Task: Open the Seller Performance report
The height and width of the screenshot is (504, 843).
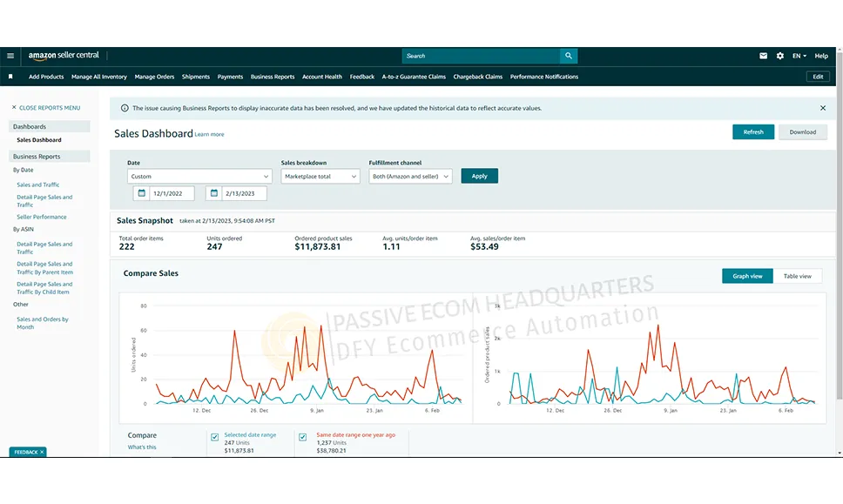Action: (42, 217)
